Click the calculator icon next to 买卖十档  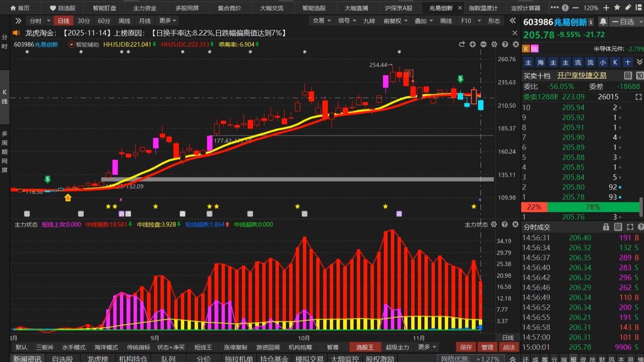[x=628, y=75]
